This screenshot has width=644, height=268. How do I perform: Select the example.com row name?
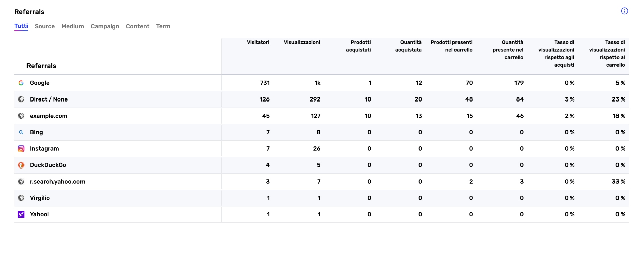point(49,116)
